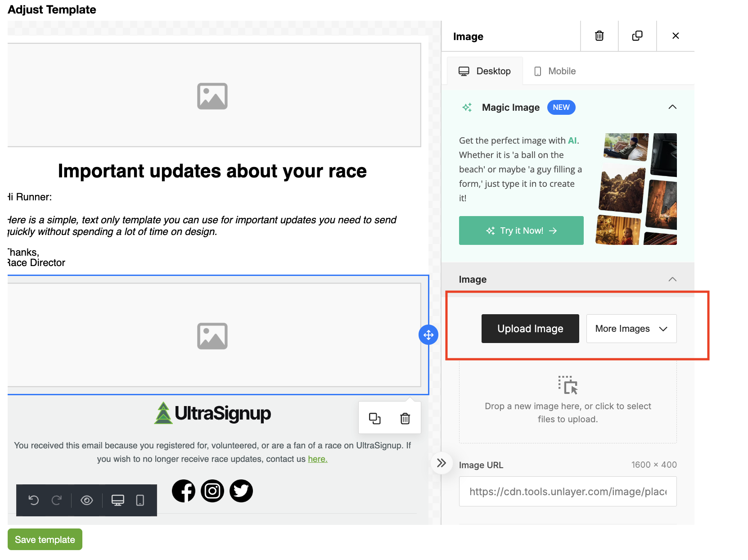Click the 'here.' unsubscribe link
Screen dimensions: 748x560
(318, 459)
